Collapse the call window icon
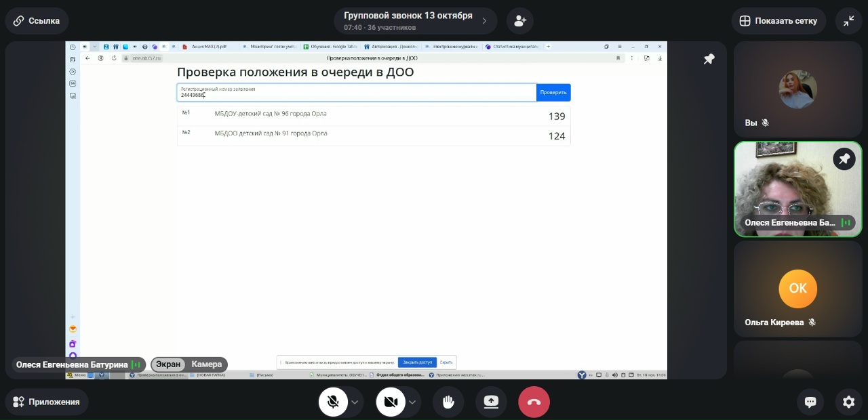 848,21
